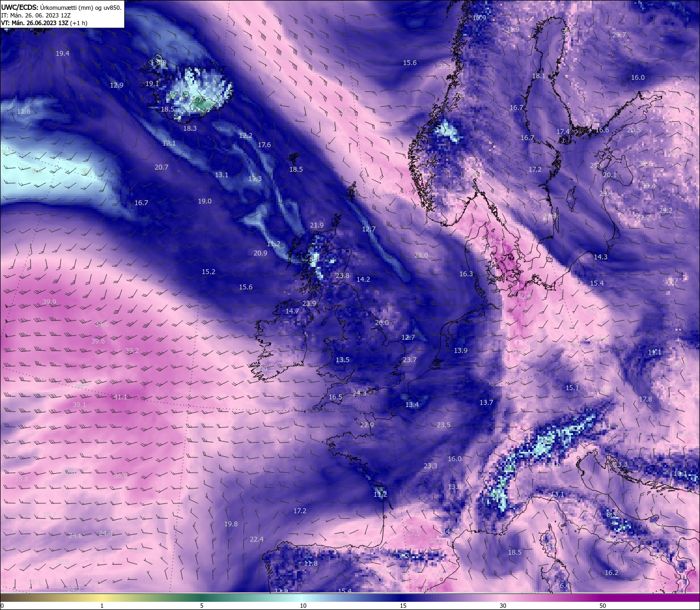The image size is (700, 610).
Task: Click the 13.9 value over the Netherlands
Action: point(460,351)
